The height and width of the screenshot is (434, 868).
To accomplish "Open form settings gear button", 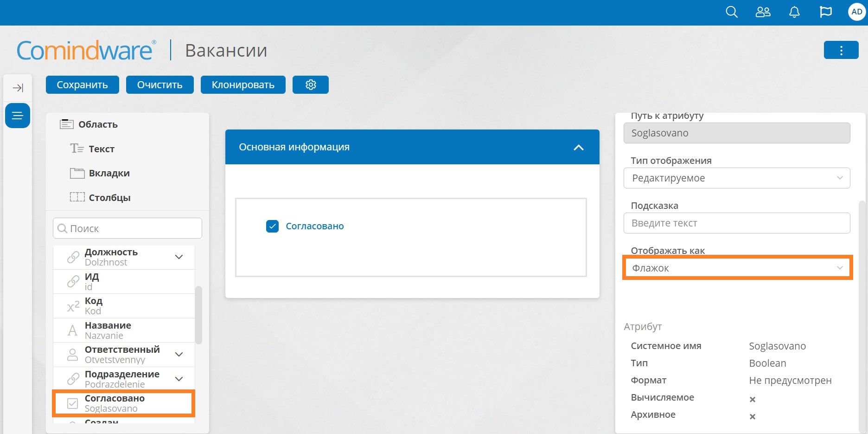I will tap(311, 84).
